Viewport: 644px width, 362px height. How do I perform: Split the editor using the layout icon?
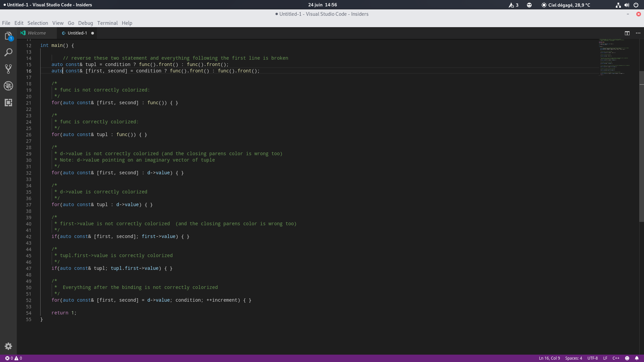[x=627, y=33]
